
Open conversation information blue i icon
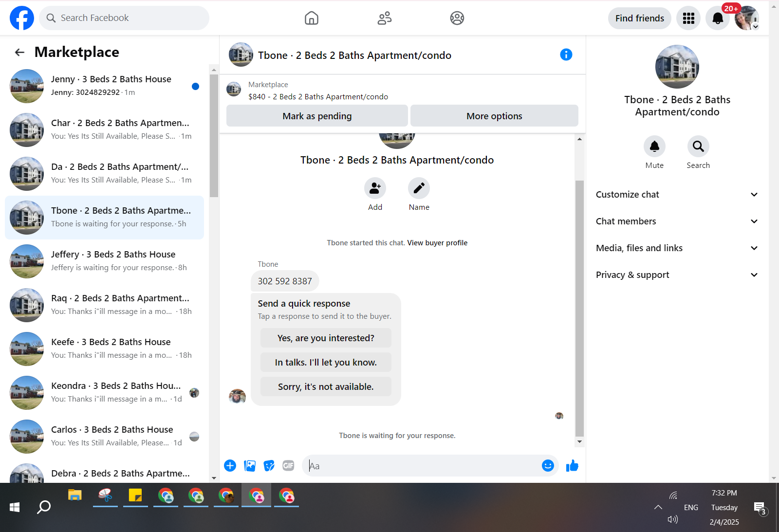[566, 55]
